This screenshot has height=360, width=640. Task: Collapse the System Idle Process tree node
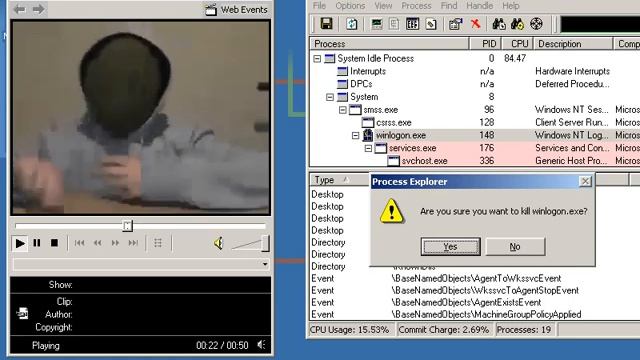point(317,59)
